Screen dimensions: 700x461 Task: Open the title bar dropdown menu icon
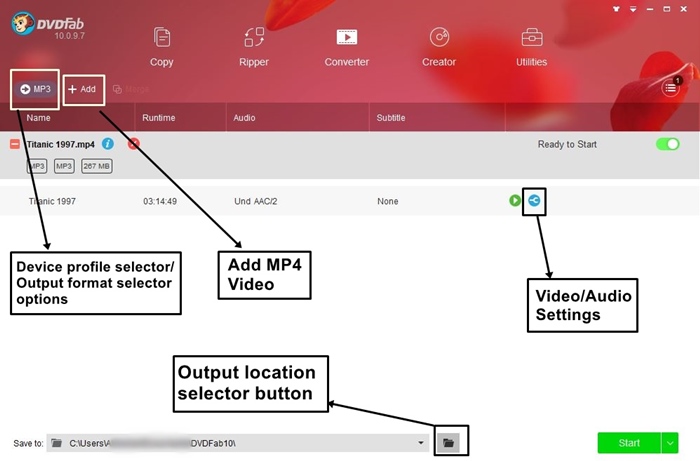(x=633, y=9)
